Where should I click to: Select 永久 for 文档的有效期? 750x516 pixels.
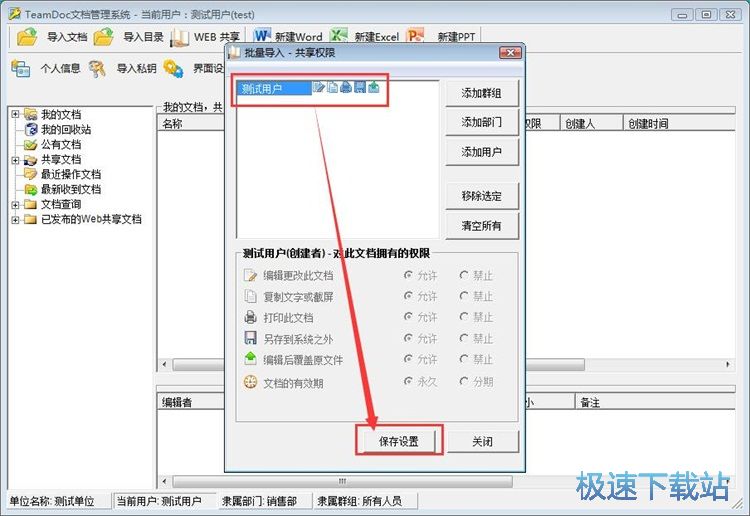(408, 381)
